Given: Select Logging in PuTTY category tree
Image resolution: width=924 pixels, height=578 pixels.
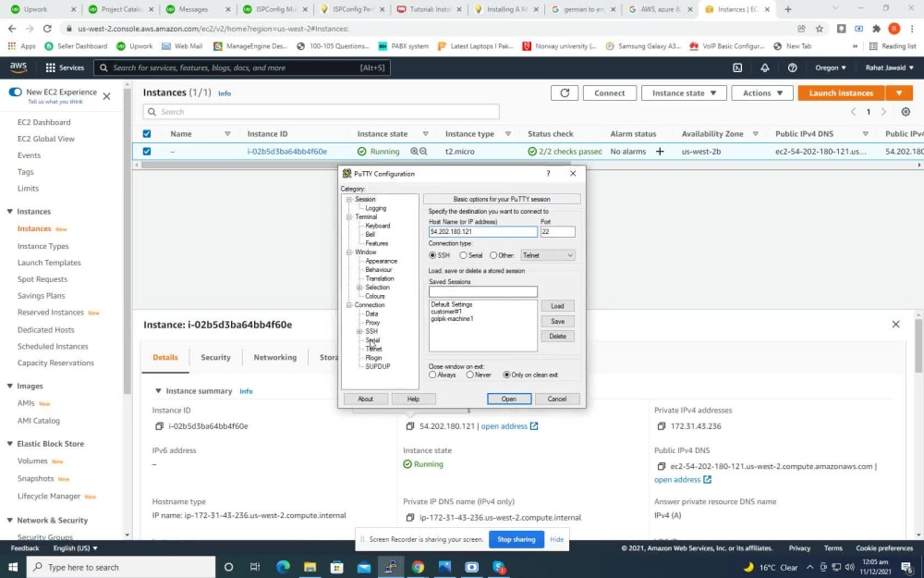Looking at the screenshot, I should point(376,208).
